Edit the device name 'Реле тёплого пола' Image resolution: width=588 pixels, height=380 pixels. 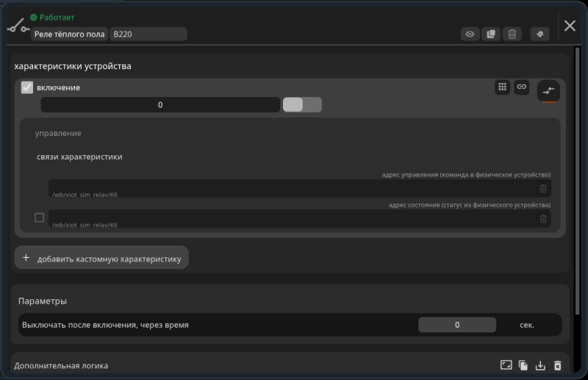coord(69,34)
